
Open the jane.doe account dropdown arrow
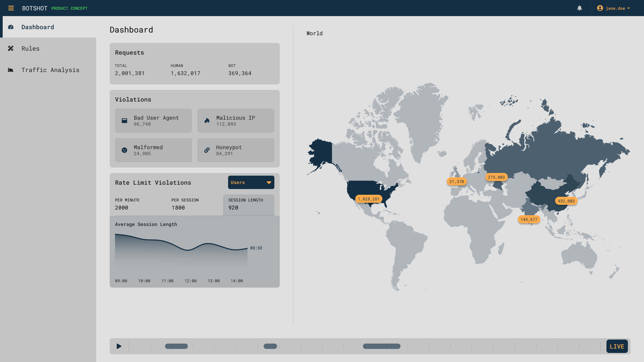click(x=629, y=8)
